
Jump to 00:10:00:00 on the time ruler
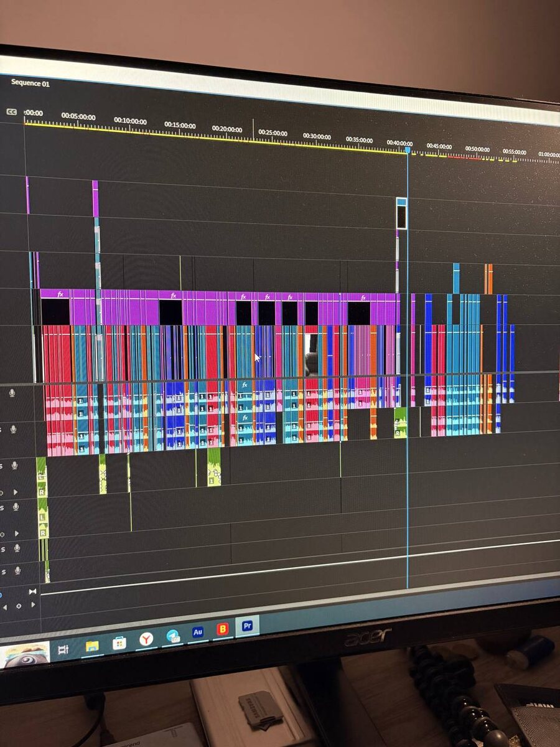click(x=130, y=121)
